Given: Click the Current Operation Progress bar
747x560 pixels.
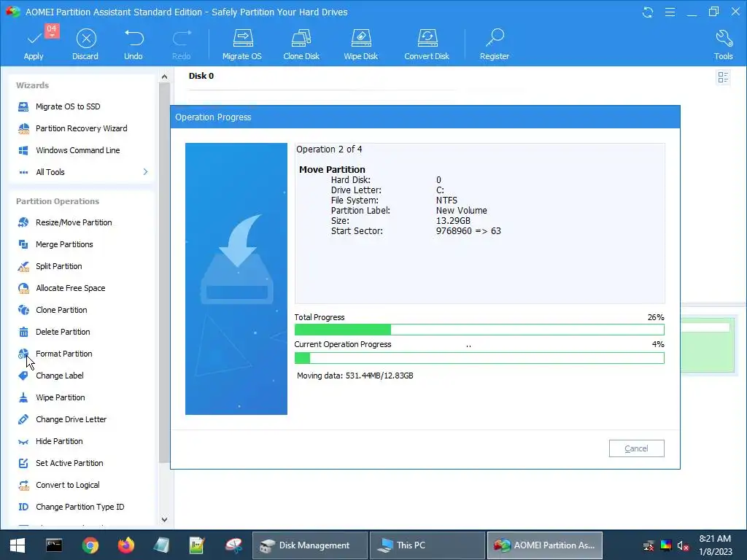Looking at the screenshot, I should (x=479, y=358).
